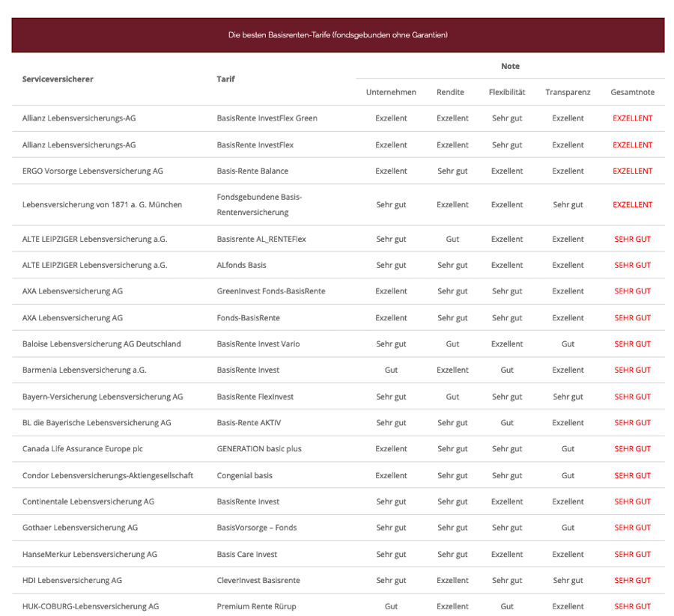Click "SEHR GUT" Gesamtnote in the Canada Life row
Viewport: 674px width, 616px height.
(x=633, y=449)
